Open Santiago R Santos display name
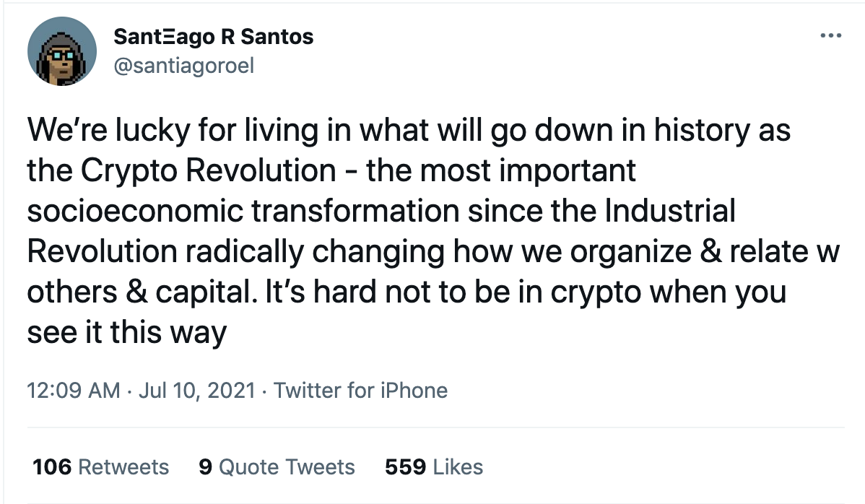 point(214,37)
